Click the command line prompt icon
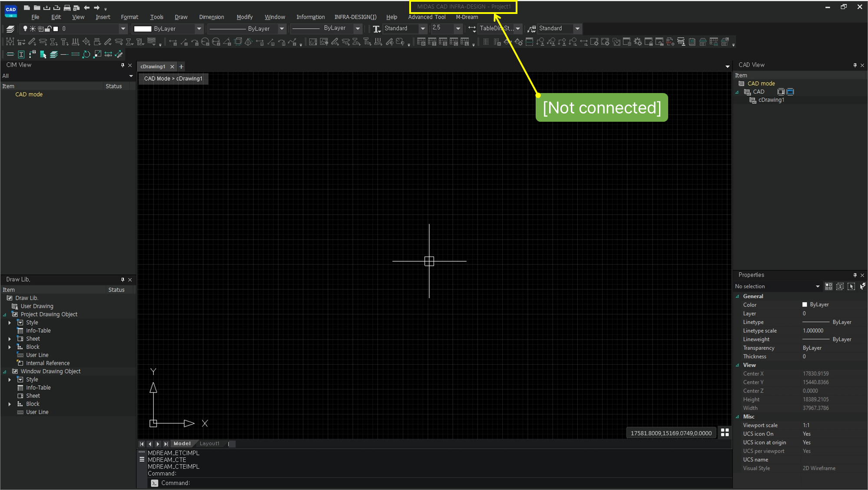 [154, 483]
